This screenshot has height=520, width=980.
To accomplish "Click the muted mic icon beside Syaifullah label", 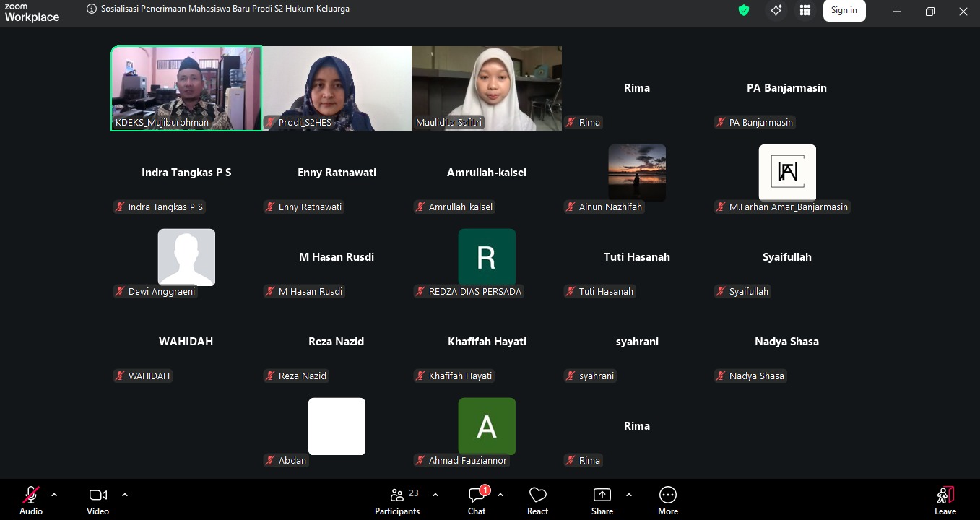I will click(x=721, y=292).
